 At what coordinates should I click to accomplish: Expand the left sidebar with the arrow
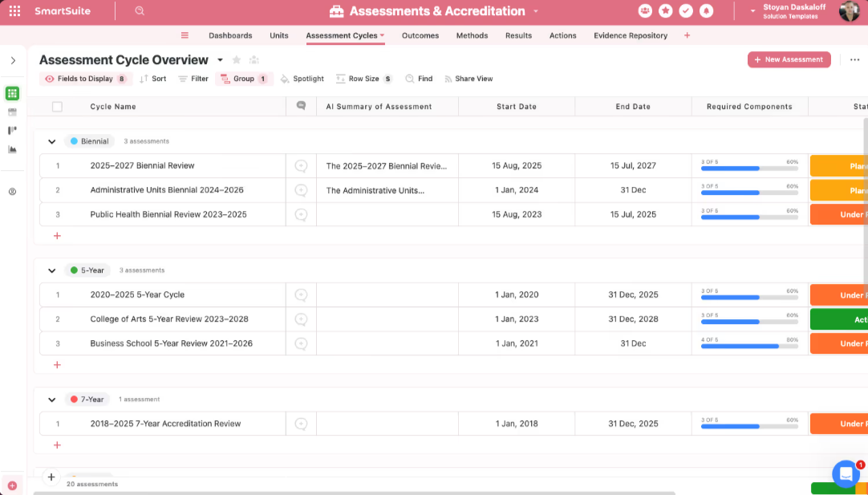click(14, 60)
